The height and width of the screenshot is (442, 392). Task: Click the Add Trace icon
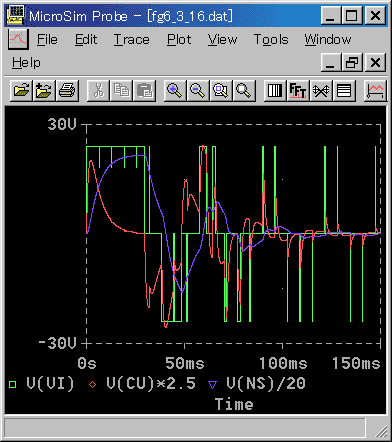pyautogui.click(x=375, y=90)
